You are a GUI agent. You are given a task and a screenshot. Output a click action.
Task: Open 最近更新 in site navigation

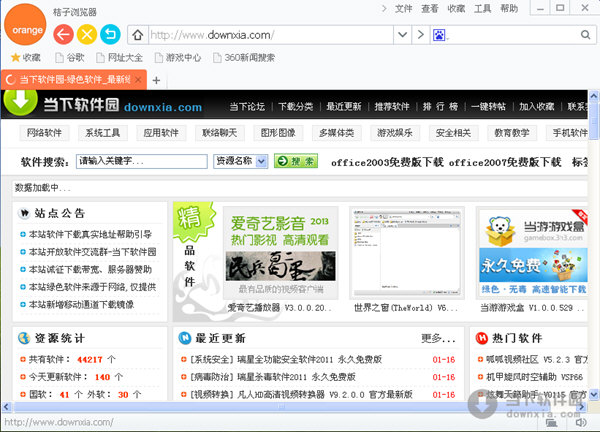pos(344,106)
